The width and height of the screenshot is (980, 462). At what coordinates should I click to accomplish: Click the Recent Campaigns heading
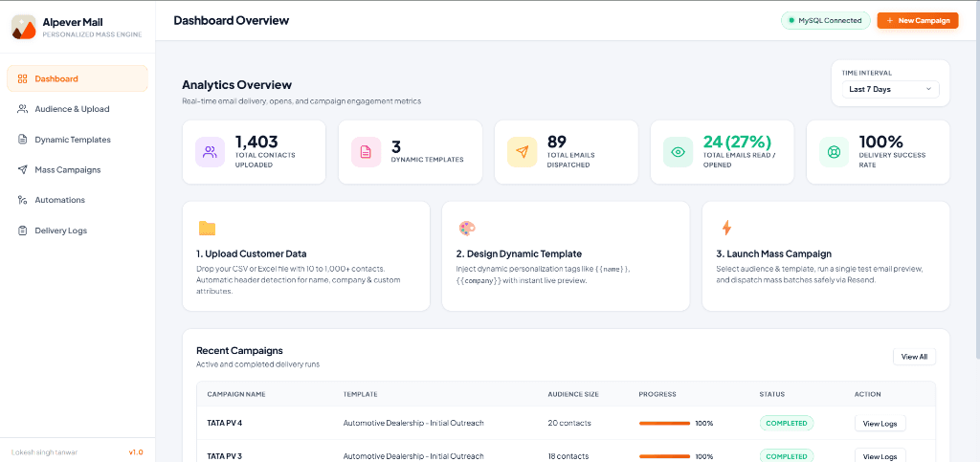tap(239, 351)
